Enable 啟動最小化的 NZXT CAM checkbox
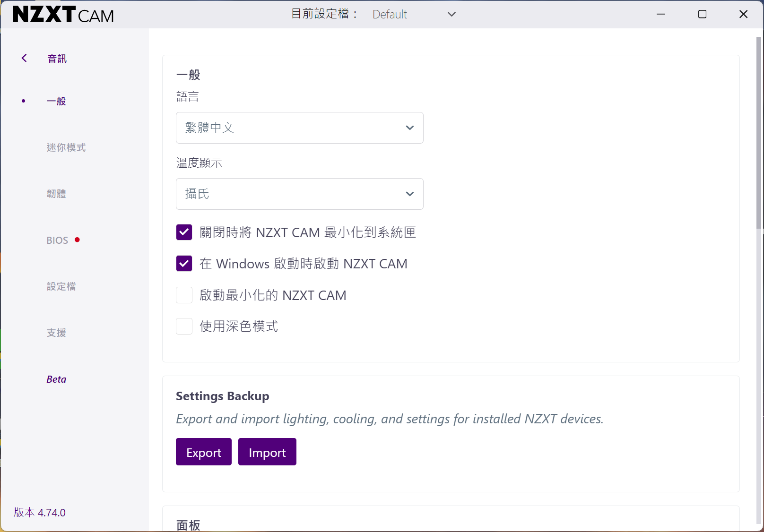 click(184, 295)
